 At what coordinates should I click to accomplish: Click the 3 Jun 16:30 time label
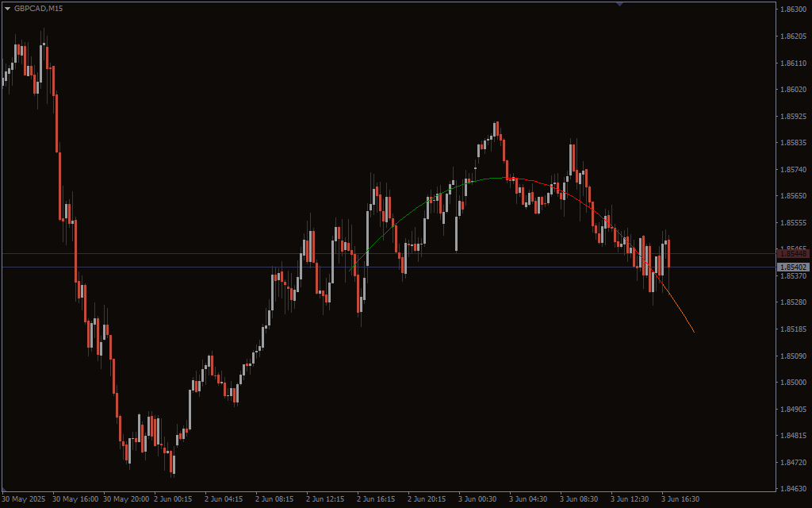point(680,499)
